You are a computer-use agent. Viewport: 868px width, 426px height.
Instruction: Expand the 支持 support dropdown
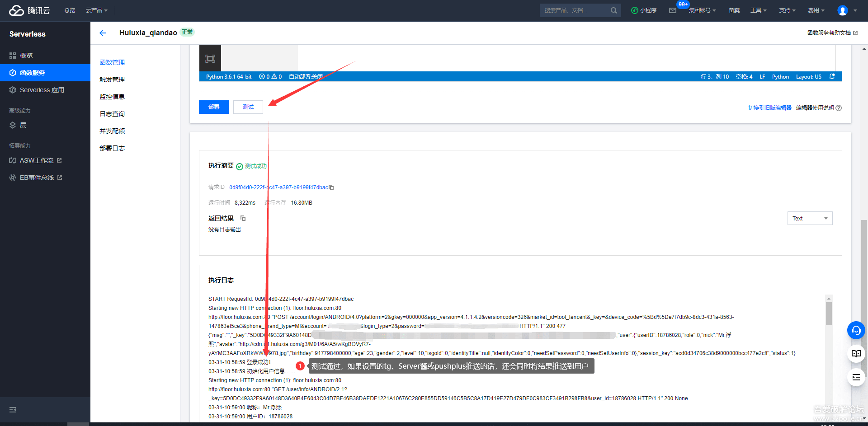[788, 10]
